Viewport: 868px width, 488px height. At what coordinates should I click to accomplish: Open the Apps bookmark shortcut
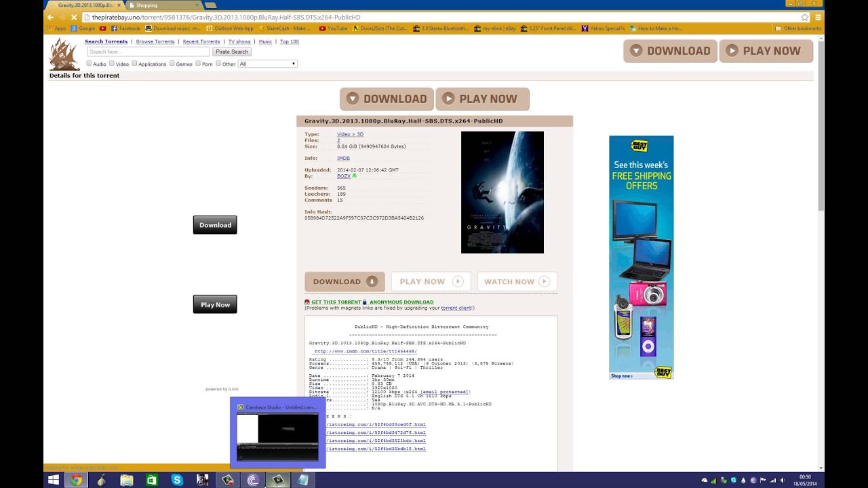56,28
